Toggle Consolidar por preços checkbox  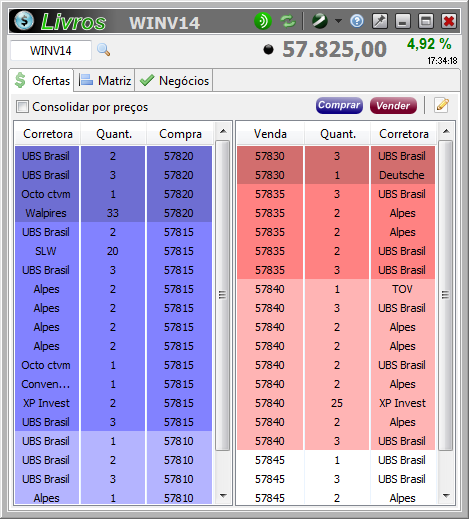pyautogui.click(x=22, y=107)
